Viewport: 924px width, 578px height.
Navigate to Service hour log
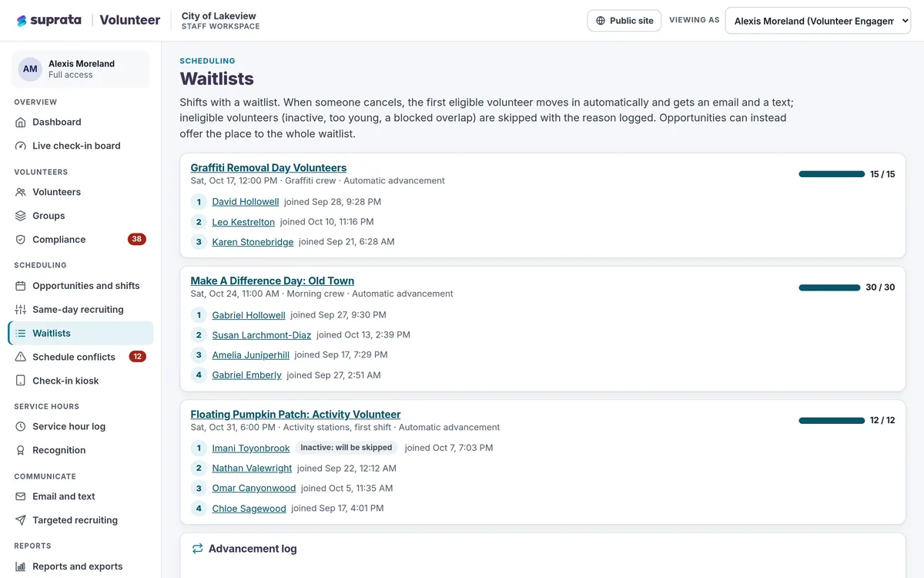[x=81, y=426]
